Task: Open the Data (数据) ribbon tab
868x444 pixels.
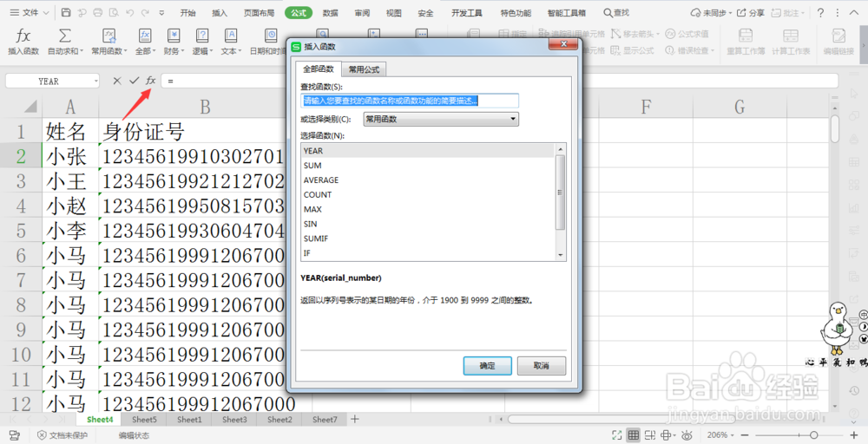Action: tap(331, 13)
